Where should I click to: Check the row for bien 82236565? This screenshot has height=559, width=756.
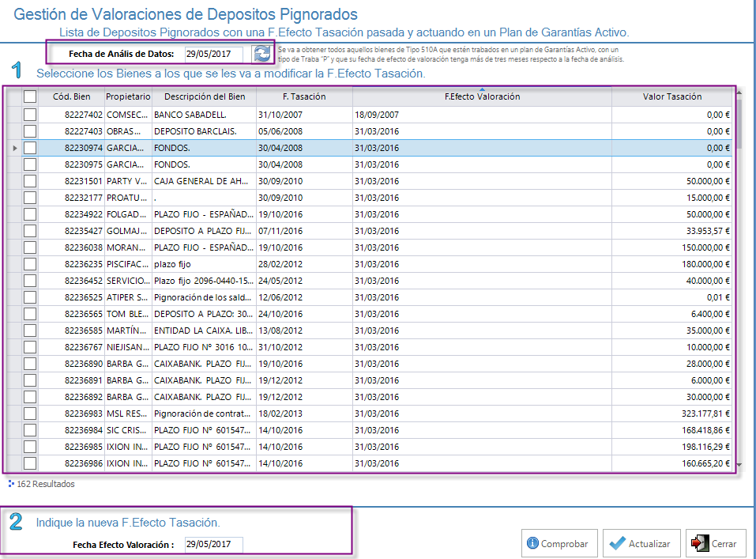pyautogui.click(x=30, y=314)
